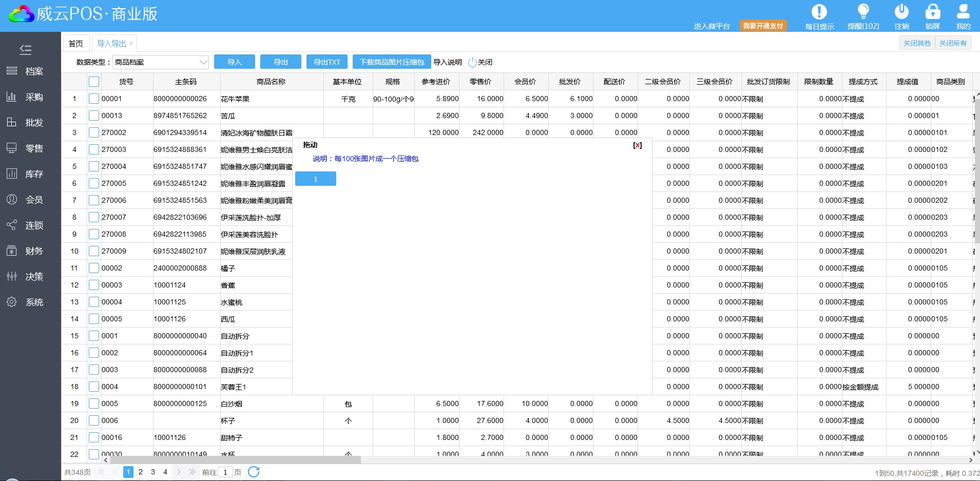This screenshot has width=980, height=481.
Task: Select the 导入导出 tab
Action: coord(111,44)
